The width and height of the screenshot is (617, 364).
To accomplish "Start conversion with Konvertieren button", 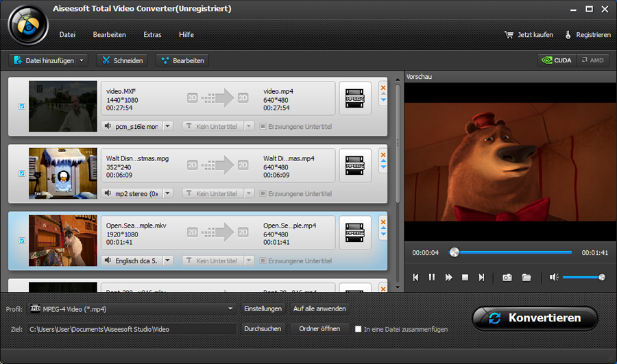I will coord(535,318).
